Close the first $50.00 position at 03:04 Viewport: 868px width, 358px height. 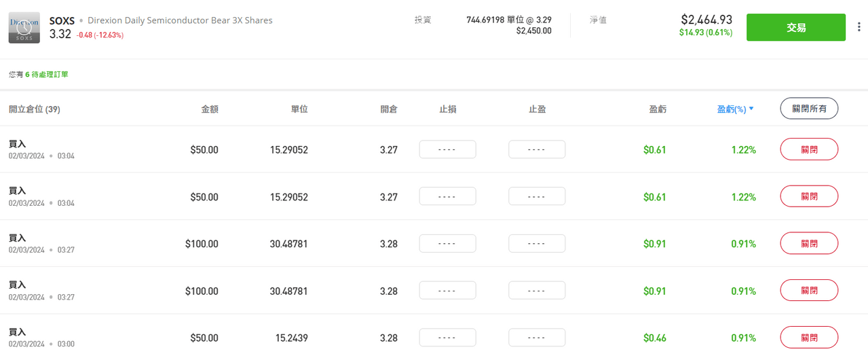(x=809, y=149)
